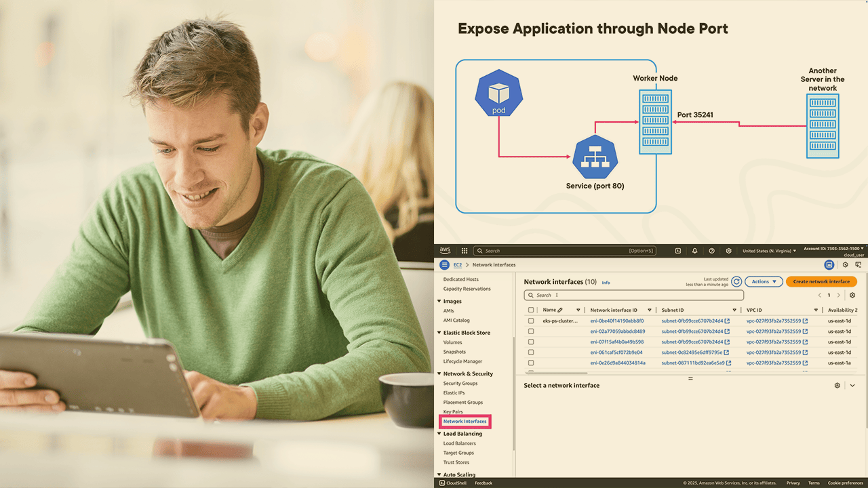Click the Privacy footer link
The height and width of the screenshot is (488, 868).
click(x=793, y=483)
